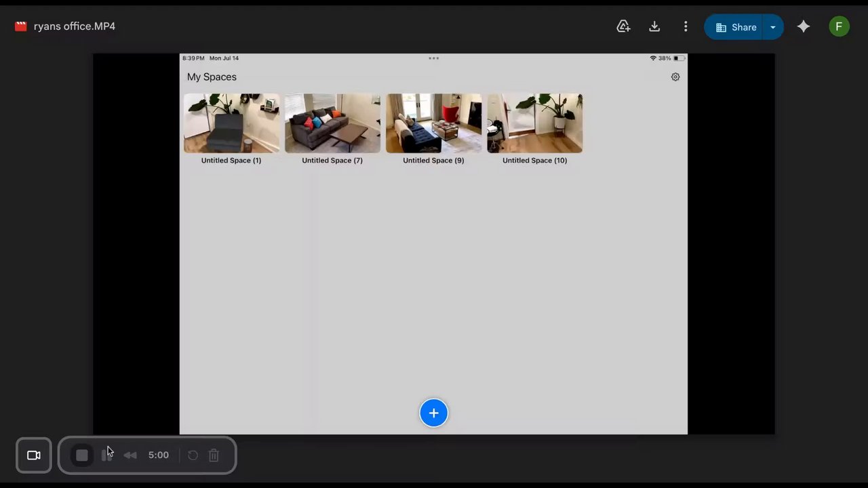Open the three-dot more actions menu
868x488 pixels.
coord(686,26)
